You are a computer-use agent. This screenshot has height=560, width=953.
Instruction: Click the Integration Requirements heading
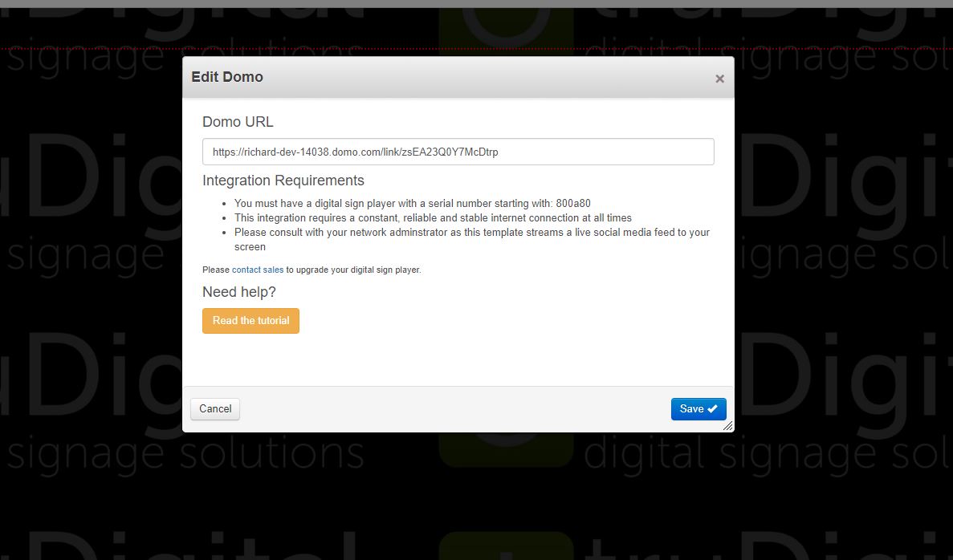283,181
